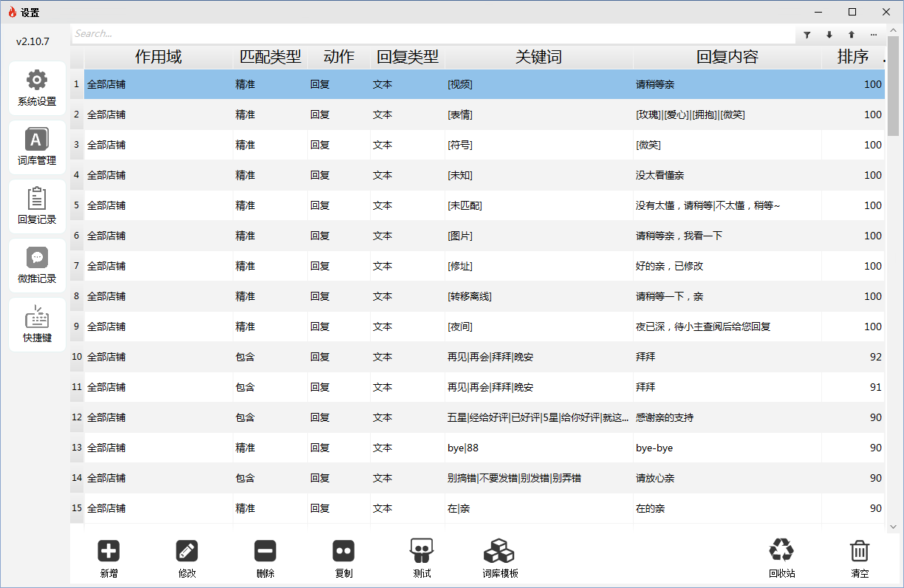Click the Search input field
Viewport: 904px width, 588px height.
[433, 33]
